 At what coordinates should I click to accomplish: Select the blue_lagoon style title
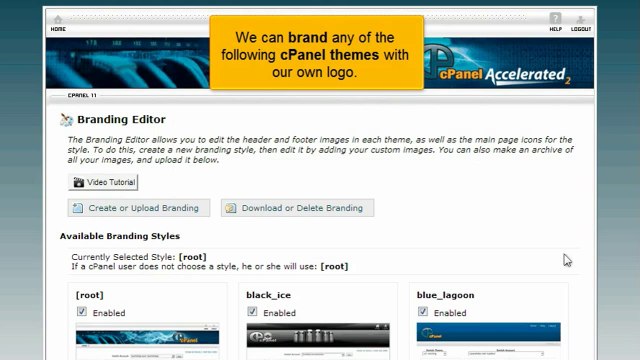coord(445,295)
